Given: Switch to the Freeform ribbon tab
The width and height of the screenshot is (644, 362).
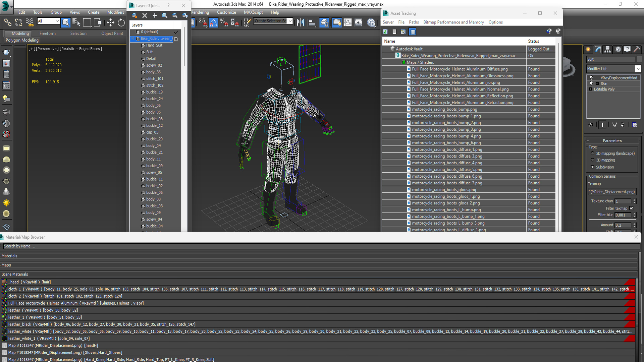Looking at the screenshot, I should 48,34.
